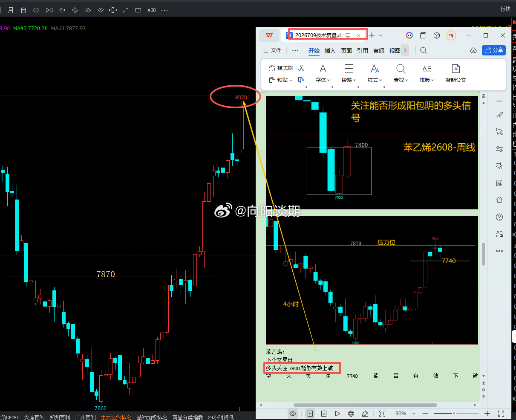516x420 pixels.
Task: Select line drawing tool in chart toolbar
Action: (x=126, y=9)
